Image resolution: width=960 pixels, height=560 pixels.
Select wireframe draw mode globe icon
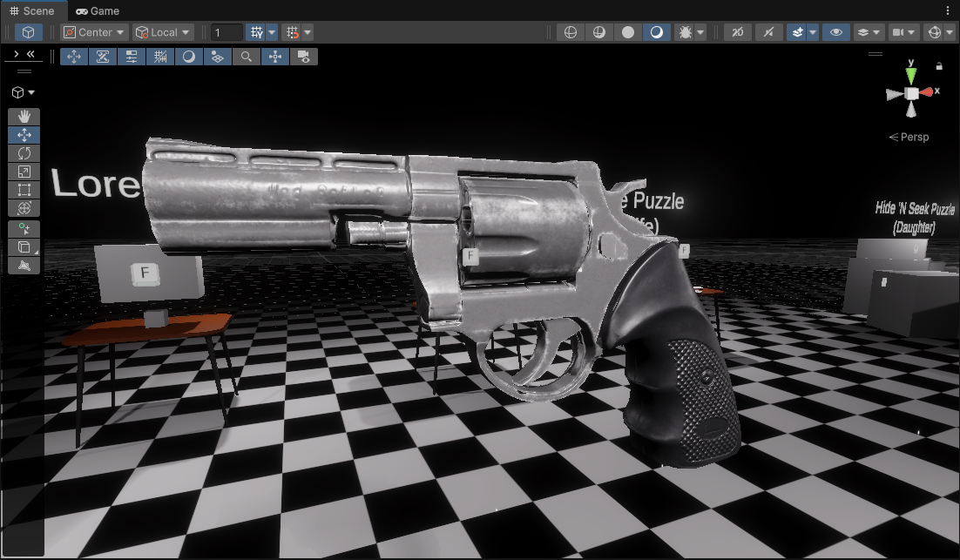[x=570, y=32]
